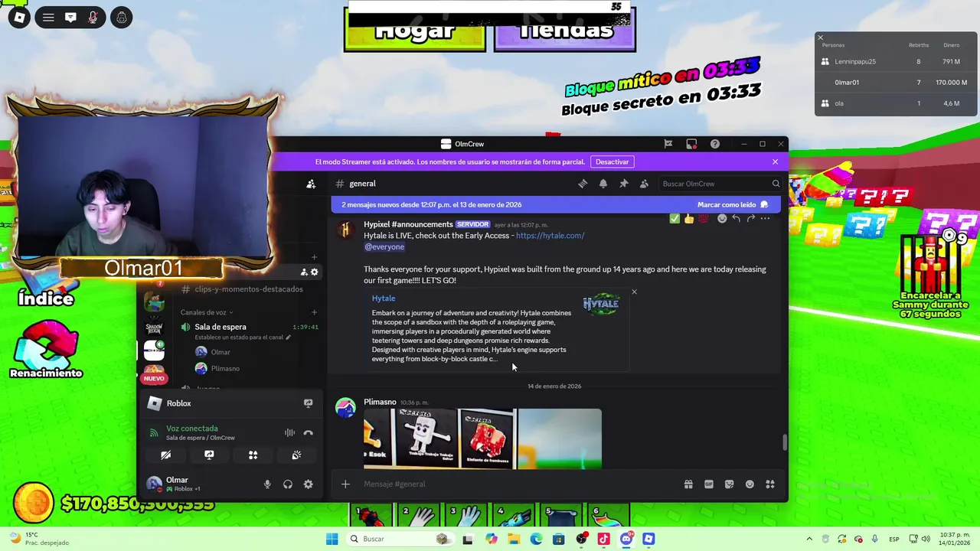This screenshot has height=551, width=980.
Task: Open the soundboard in voice controls
Action: 296,455
